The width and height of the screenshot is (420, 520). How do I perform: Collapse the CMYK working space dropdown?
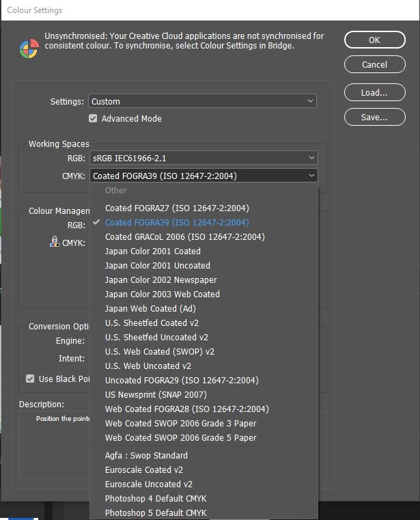tap(203, 176)
